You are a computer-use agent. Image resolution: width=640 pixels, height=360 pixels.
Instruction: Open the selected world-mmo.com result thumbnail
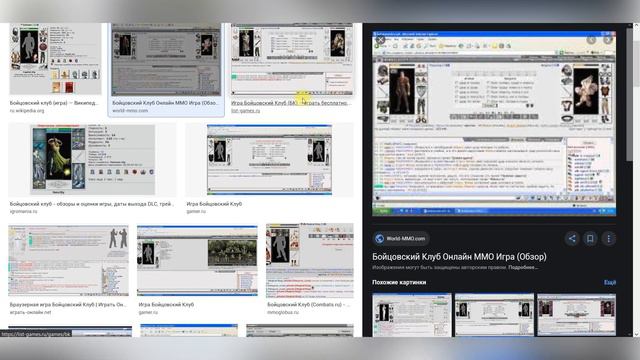click(166, 60)
